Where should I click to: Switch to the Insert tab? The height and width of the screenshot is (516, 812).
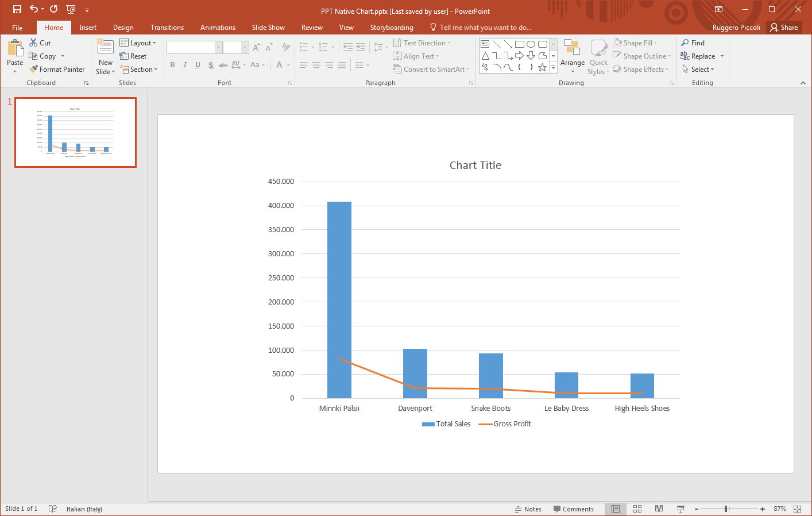pyautogui.click(x=88, y=28)
